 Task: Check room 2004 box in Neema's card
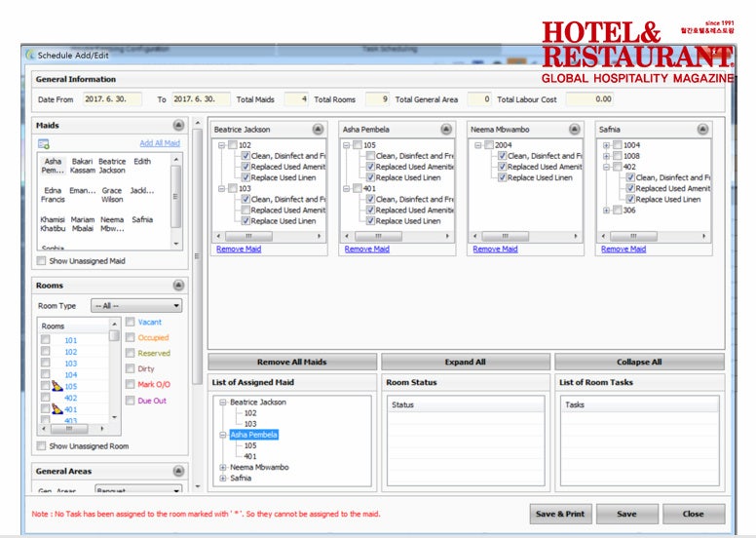click(489, 145)
